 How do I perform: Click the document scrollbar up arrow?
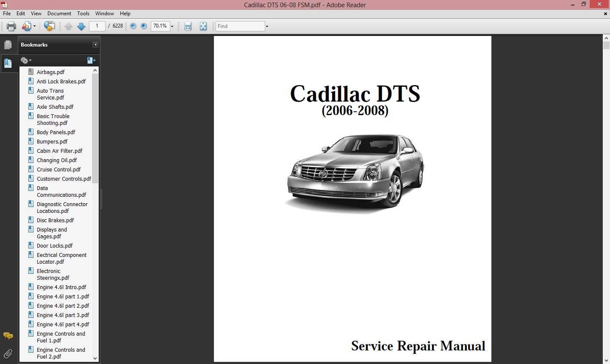click(606, 38)
